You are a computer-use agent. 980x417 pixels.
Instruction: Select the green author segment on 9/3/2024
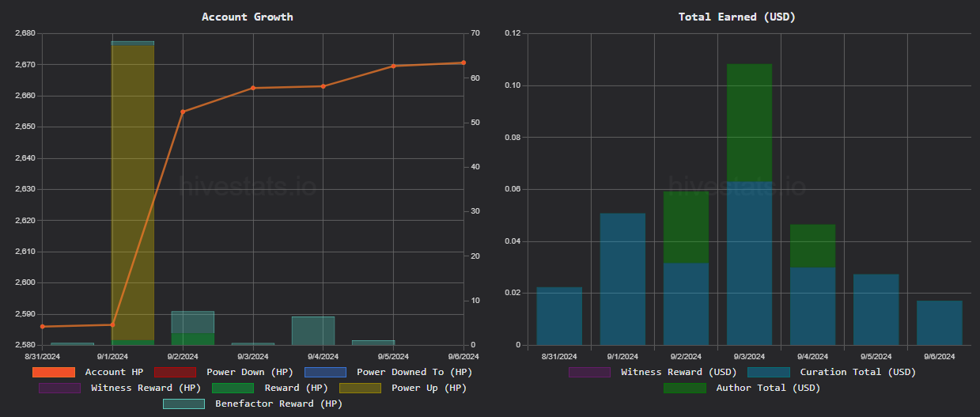click(x=749, y=123)
